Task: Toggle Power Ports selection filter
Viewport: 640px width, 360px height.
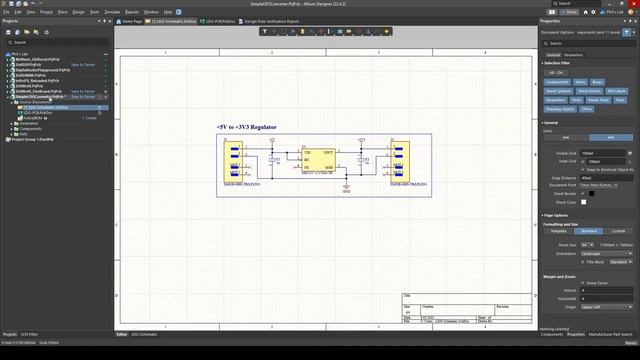Action: tap(598, 100)
